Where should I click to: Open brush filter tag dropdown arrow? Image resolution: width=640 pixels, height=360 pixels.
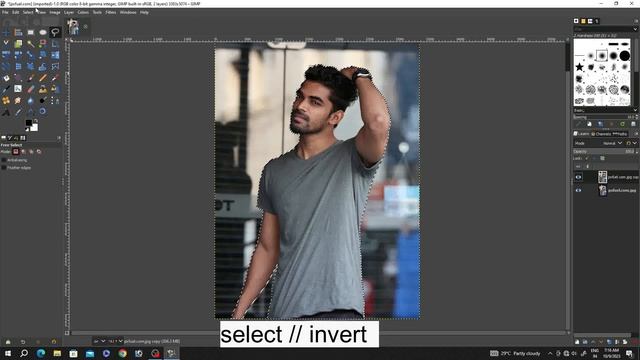coord(635,29)
